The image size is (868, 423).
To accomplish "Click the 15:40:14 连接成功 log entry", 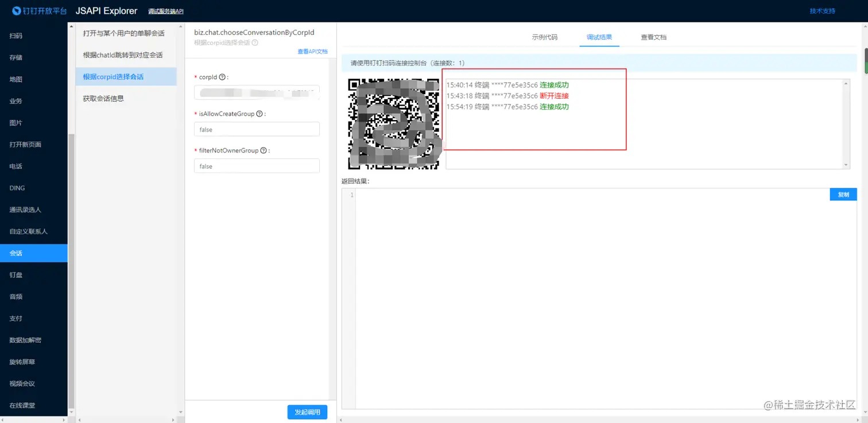I will click(507, 85).
